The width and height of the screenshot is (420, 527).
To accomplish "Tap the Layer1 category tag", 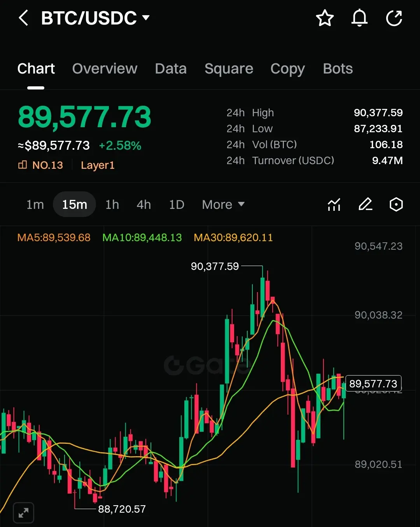I will point(98,165).
